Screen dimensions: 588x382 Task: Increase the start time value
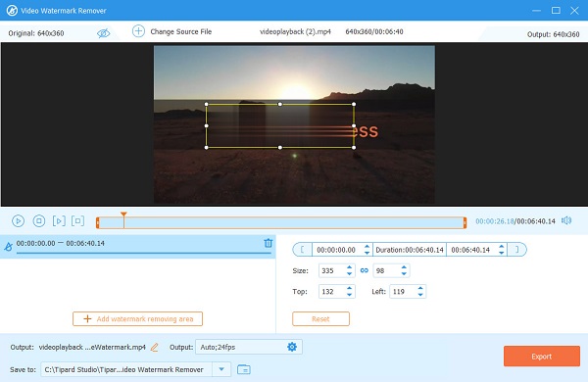[367, 246]
